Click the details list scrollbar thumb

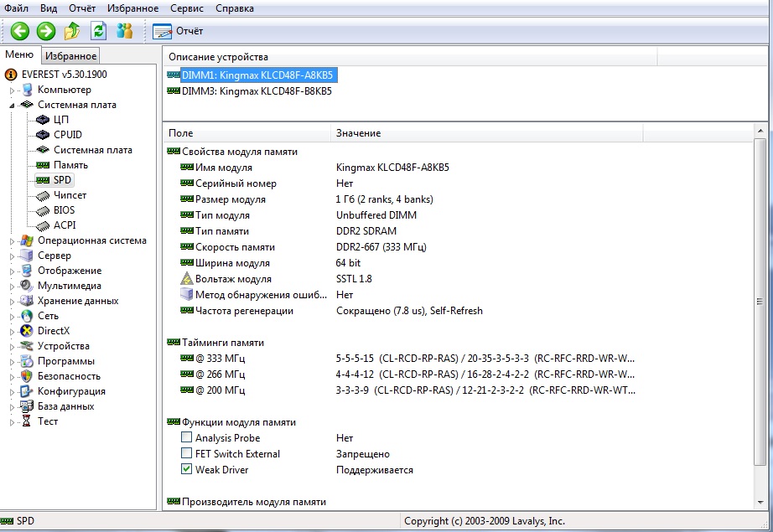(x=760, y=302)
